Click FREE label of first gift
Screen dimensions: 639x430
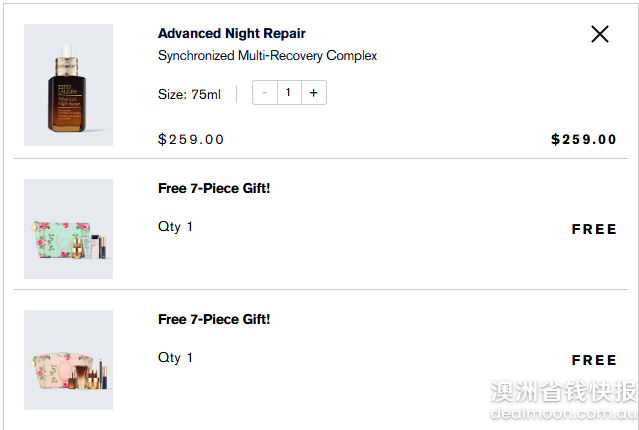click(594, 229)
